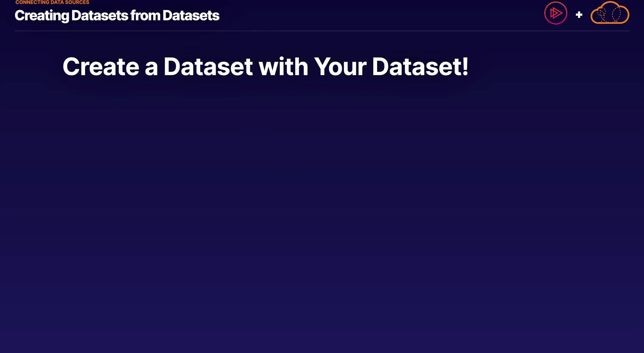The height and width of the screenshot is (353, 644).
Task: Click the first "Dataset" word in the main heading
Action: click(208, 66)
